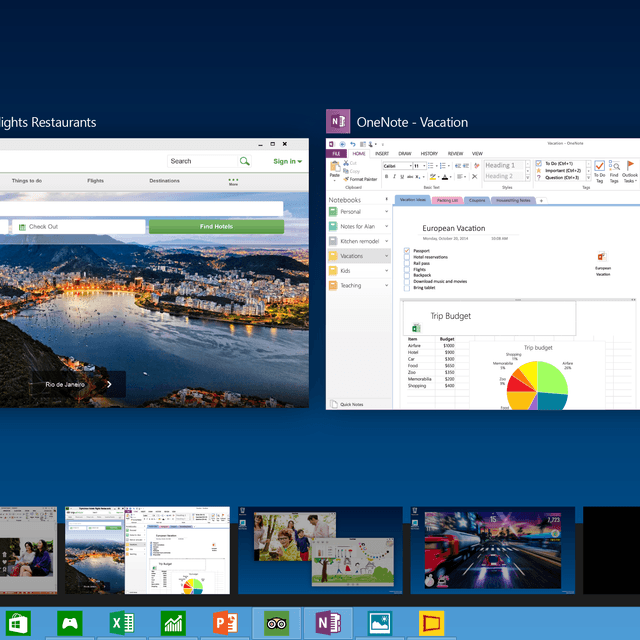Open Outlook Tasks flag in ribbon
The width and height of the screenshot is (640, 640).
click(x=630, y=171)
